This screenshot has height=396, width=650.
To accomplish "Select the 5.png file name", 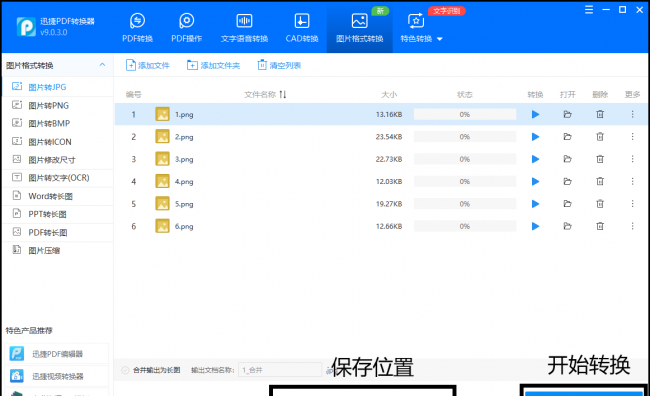I will click(x=184, y=204).
